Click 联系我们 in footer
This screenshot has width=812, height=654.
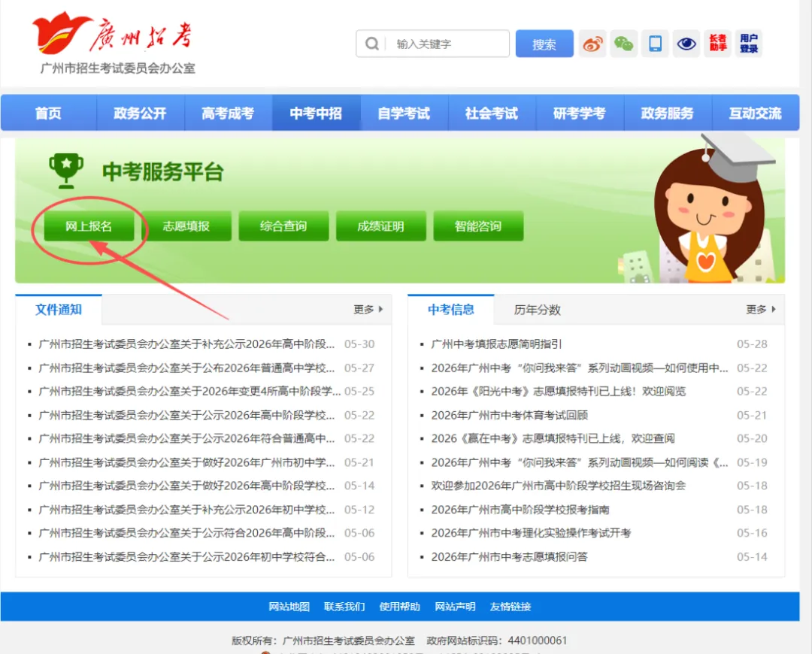coord(344,607)
